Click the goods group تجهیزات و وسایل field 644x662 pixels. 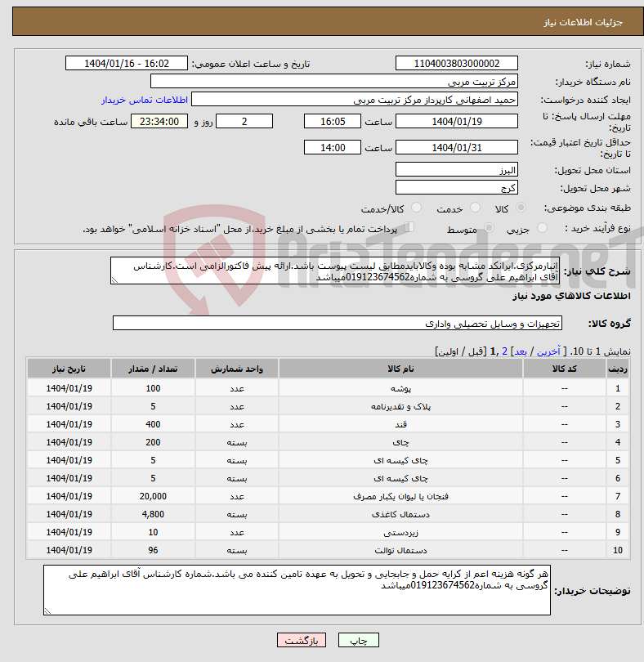point(337,324)
